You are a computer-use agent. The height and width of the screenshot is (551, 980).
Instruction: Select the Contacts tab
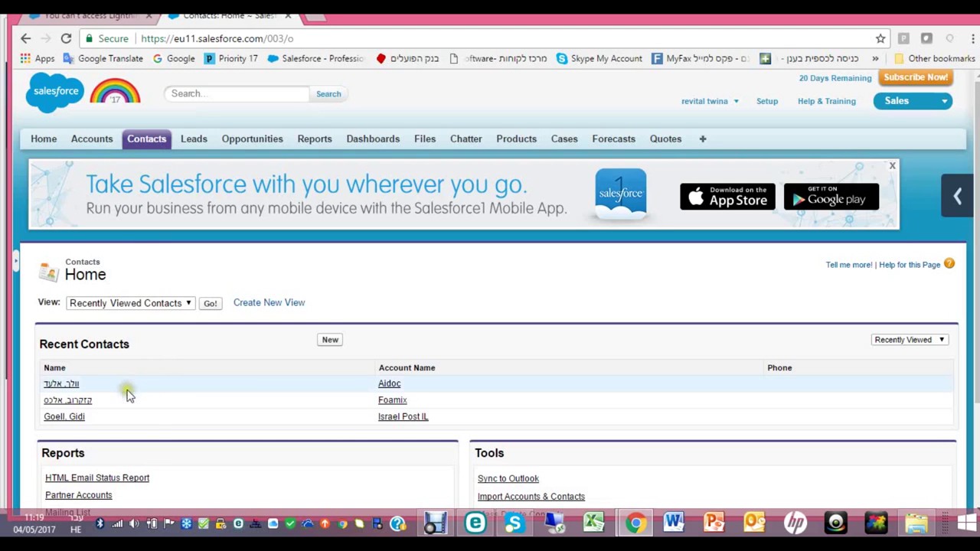tap(146, 139)
